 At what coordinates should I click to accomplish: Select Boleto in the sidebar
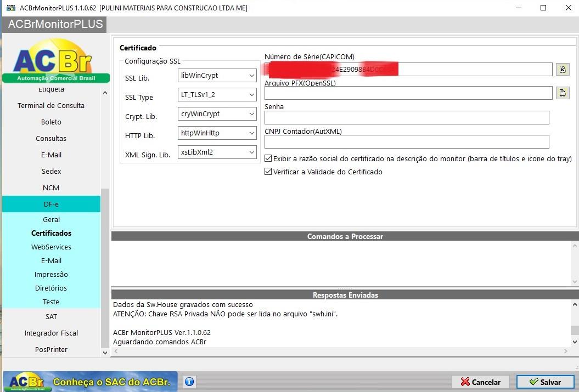pyautogui.click(x=51, y=122)
